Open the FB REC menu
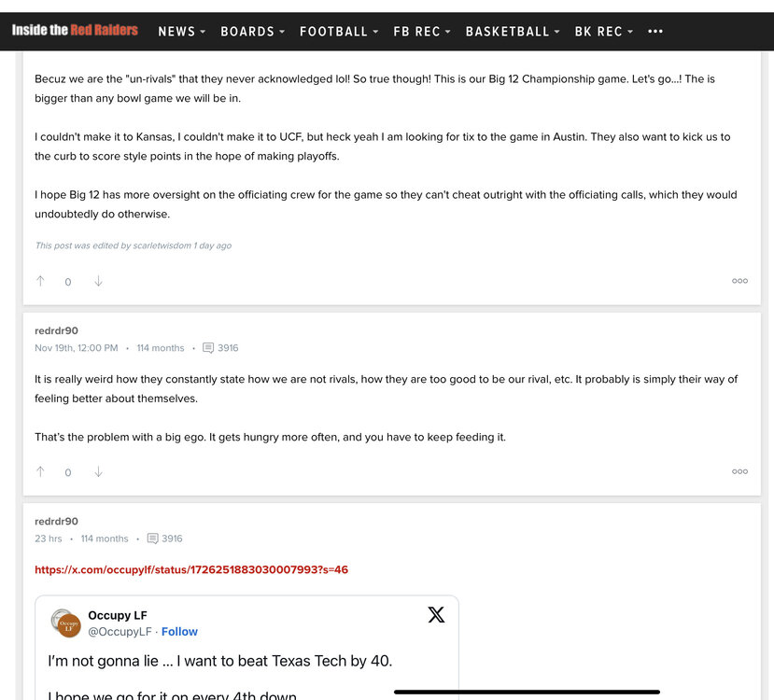Screen dimensions: 774x700 (x=422, y=32)
